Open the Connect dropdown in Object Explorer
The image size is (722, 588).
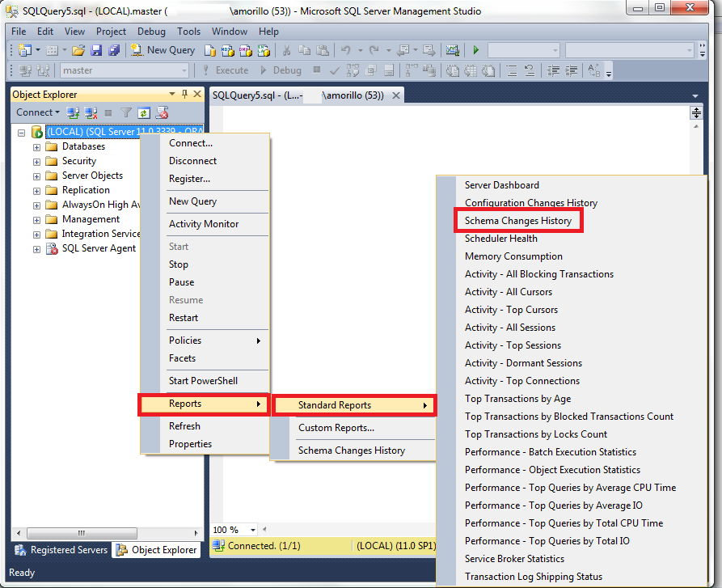(x=38, y=112)
